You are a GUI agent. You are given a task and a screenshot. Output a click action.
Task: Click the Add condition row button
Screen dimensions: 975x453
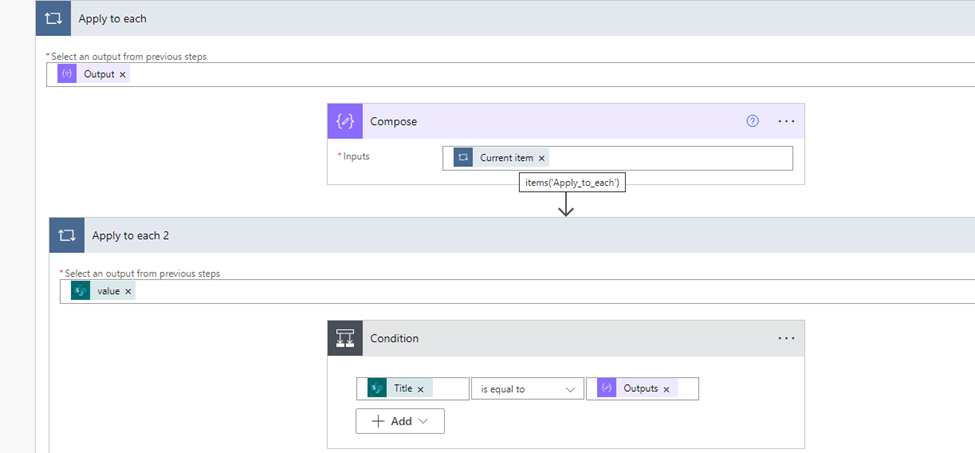(x=400, y=421)
